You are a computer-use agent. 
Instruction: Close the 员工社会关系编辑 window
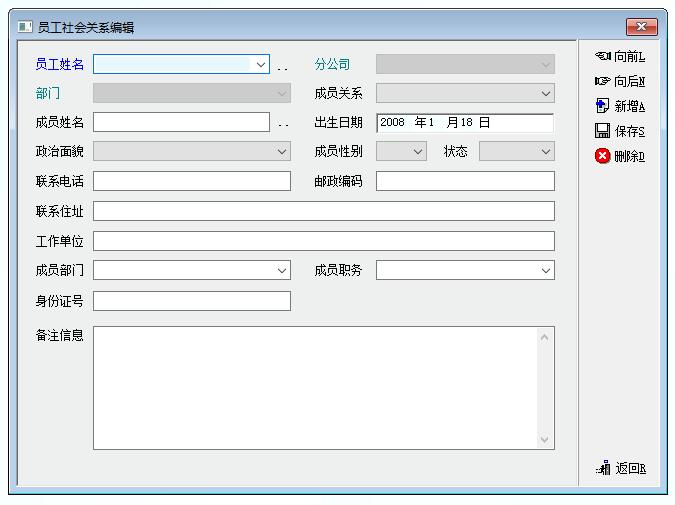coord(641,27)
